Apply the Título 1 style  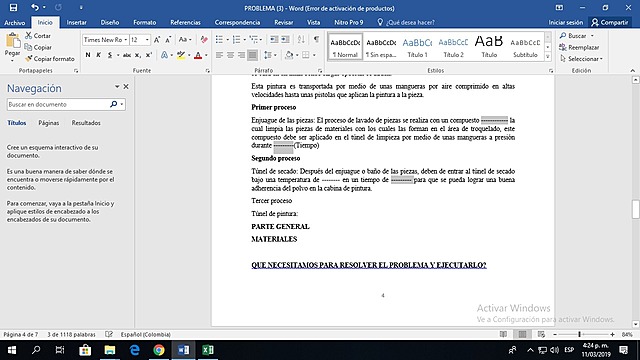pyautogui.click(x=417, y=47)
